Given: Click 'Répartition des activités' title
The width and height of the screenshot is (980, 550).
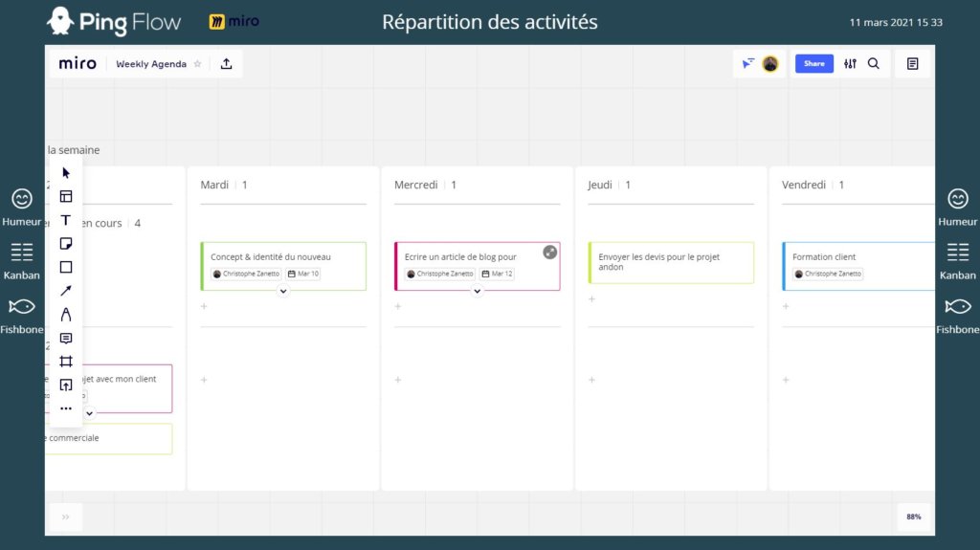Looking at the screenshot, I should tap(489, 22).
